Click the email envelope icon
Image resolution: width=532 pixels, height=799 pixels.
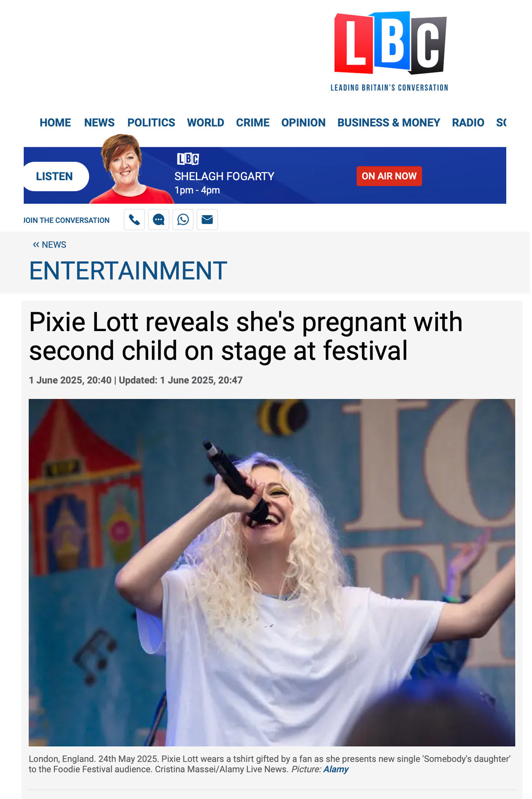(x=207, y=219)
